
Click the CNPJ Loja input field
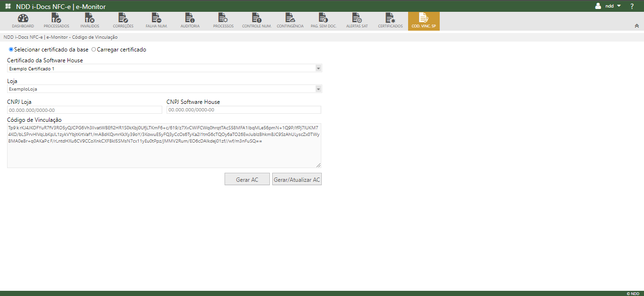[x=84, y=110]
